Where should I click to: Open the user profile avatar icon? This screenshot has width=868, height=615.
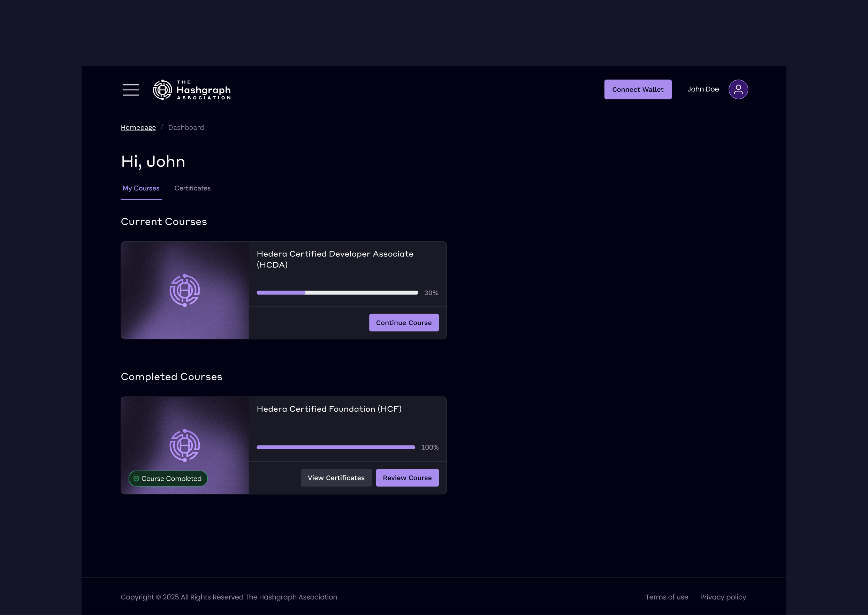738,89
